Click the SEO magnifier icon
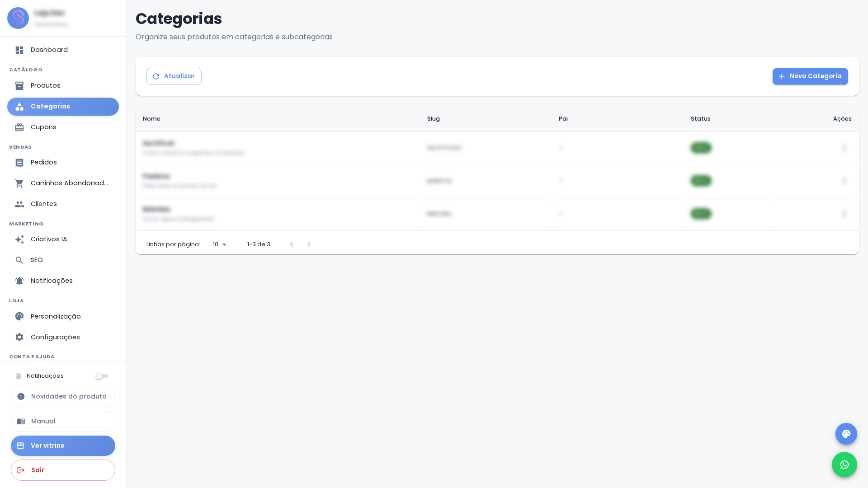The image size is (868, 488). tap(19, 260)
